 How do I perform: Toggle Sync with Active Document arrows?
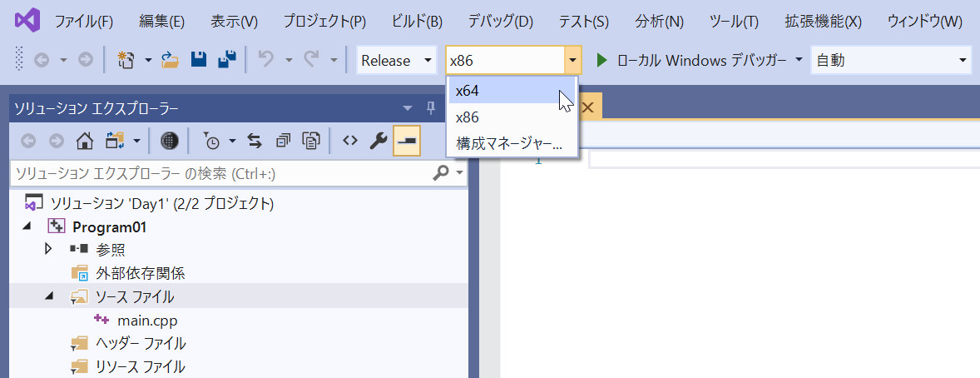255,141
